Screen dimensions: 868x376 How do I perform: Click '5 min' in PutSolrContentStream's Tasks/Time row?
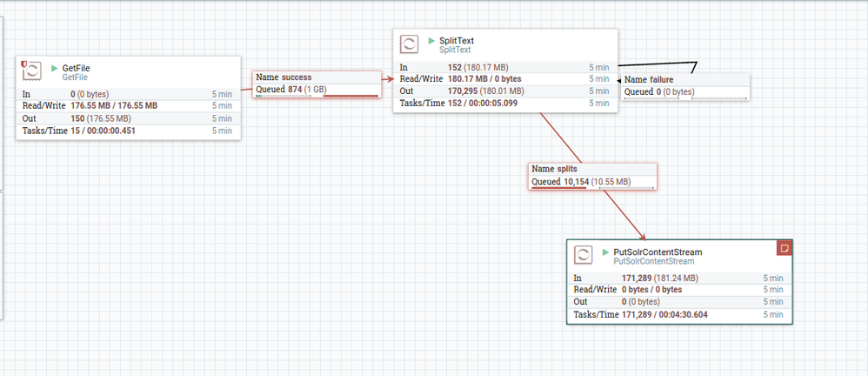point(773,314)
